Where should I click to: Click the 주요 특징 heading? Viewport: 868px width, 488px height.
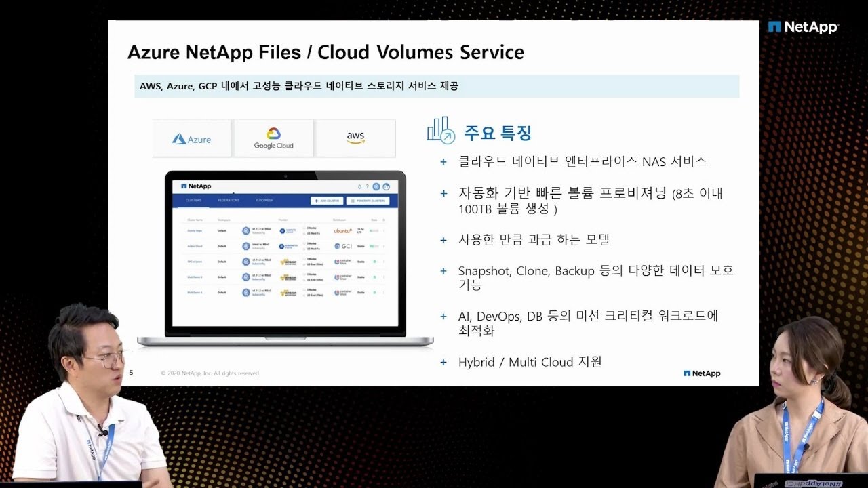coord(498,132)
